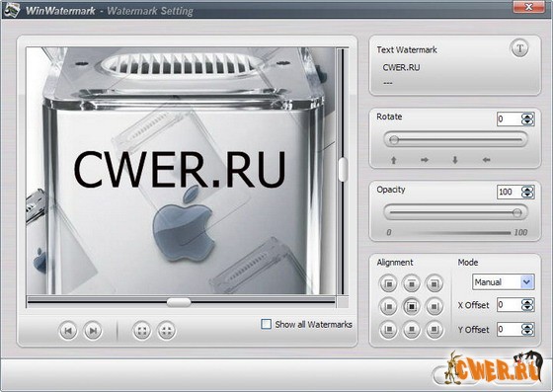Click the Y Offset input field
The height and width of the screenshot is (392, 553).
(x=509, y=329)
